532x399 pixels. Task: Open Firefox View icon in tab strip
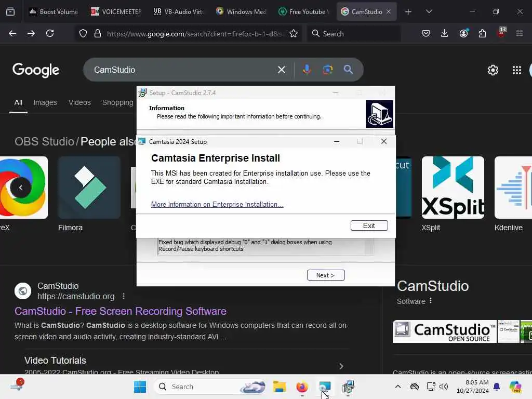point(10,11)
